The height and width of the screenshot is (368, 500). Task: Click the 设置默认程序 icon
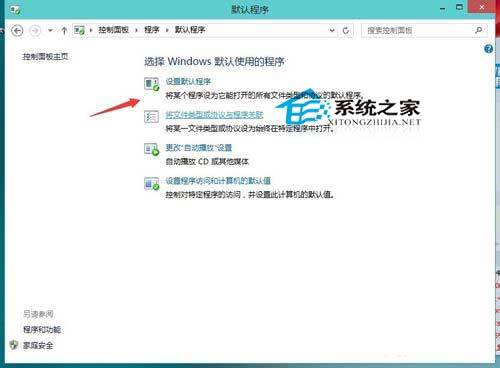[152, 84]
